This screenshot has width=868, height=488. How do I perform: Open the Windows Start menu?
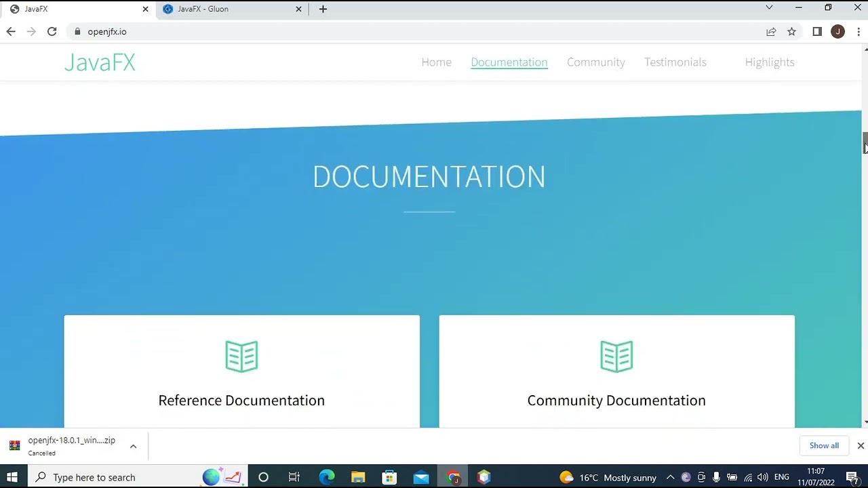coord(12,477)
